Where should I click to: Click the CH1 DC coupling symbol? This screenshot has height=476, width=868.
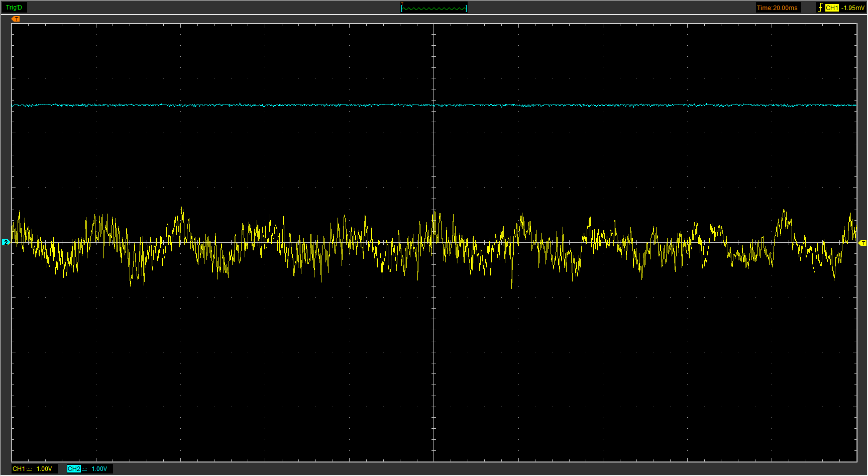[x=29, y=469]
